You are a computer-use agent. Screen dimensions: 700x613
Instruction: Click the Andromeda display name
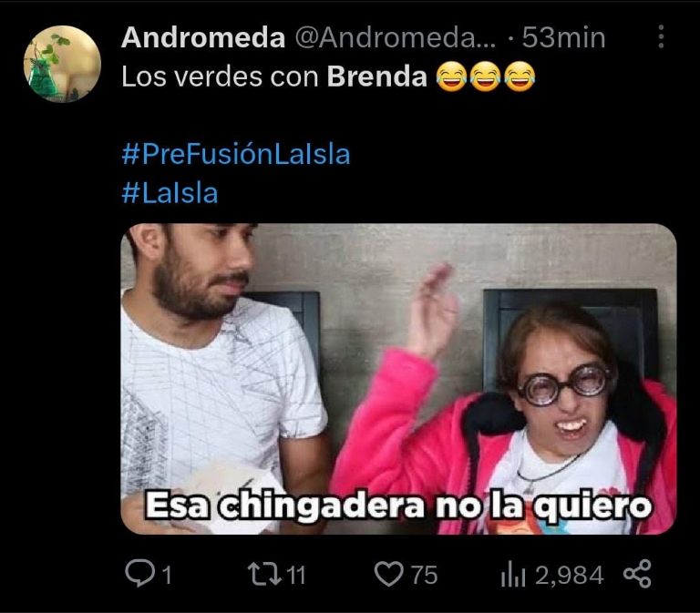pyautogui.click(x=203, y=37)
